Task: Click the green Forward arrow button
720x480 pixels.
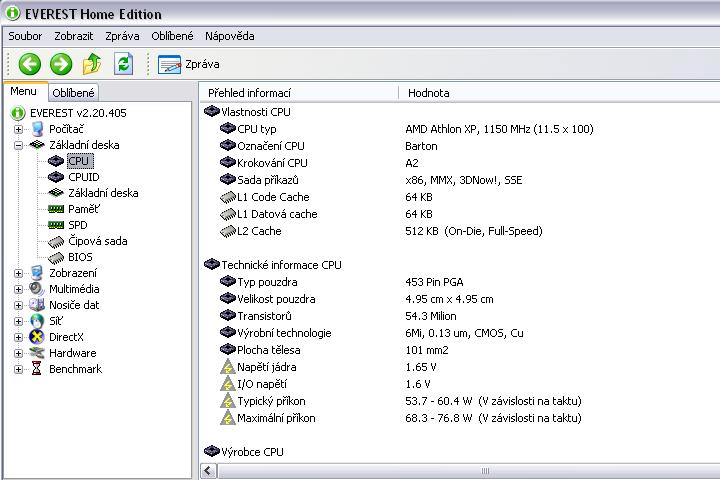Action: 61,64
